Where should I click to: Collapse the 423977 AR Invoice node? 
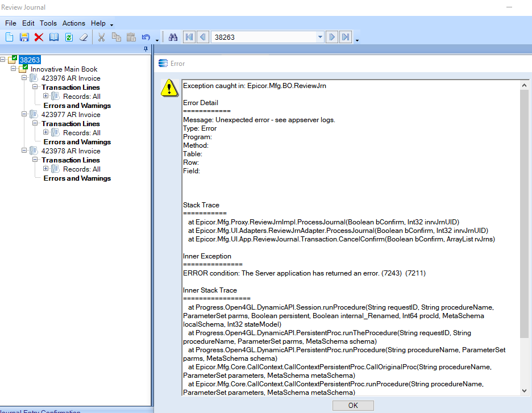[x=24, y=114]
